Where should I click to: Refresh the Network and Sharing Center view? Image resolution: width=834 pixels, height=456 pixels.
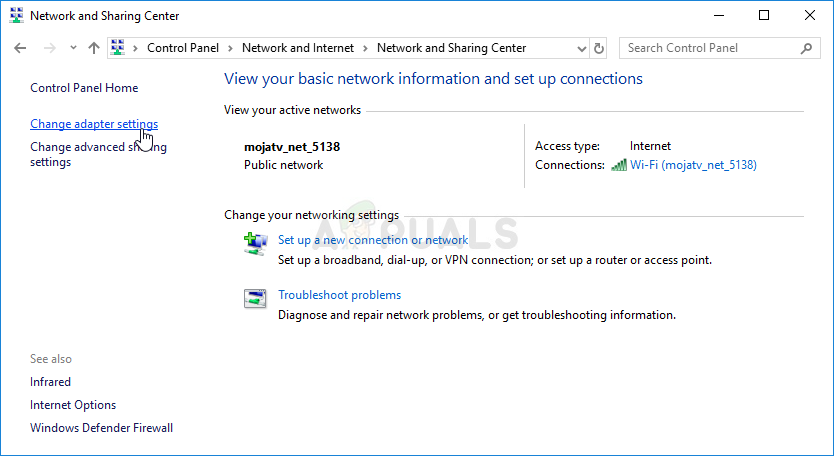(x=599, y=48)
